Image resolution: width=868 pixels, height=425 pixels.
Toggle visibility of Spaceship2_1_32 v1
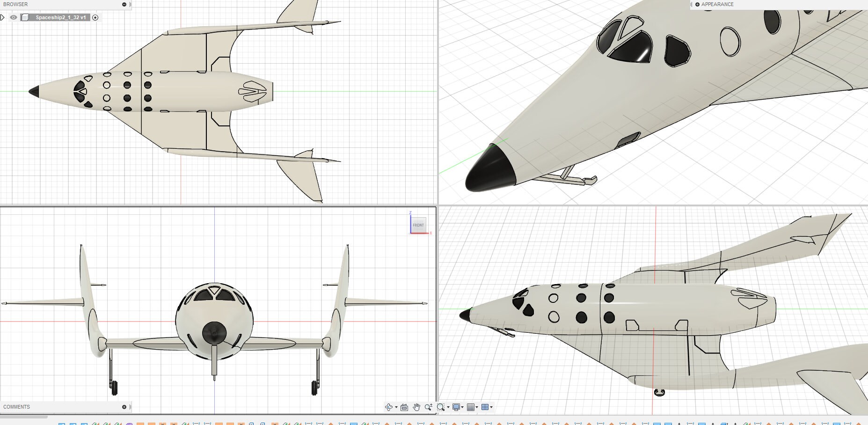point(13,17)
